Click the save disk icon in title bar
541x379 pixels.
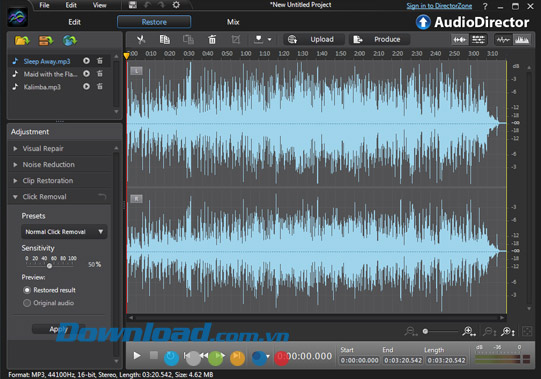132,5
